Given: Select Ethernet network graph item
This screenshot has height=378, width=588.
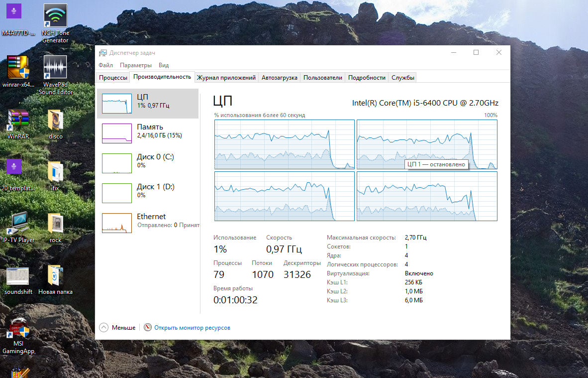Looking at the screenshot, I should pyautogui.click(x=117, y=223).
